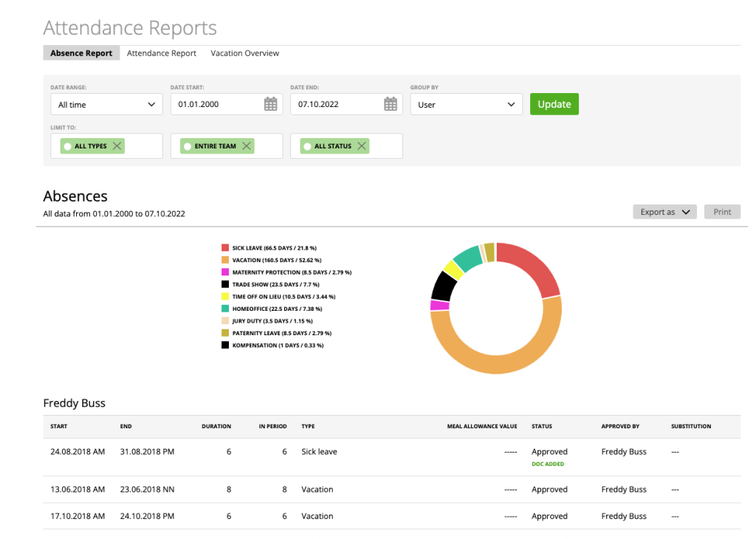The height and width of the screenshot is (539, 756).
Task: Open the Date End calendar icon
Action: pos(391,104)
